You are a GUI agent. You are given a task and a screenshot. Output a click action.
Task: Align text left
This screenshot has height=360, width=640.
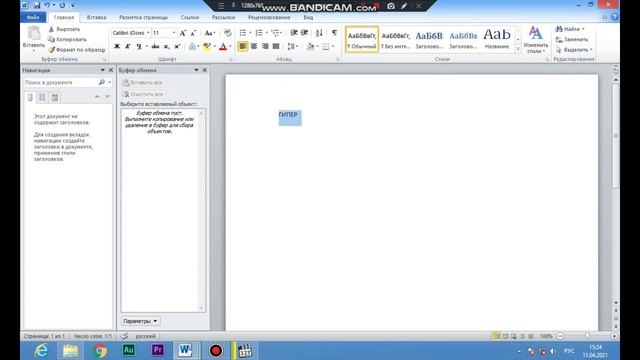click(243, 47)
